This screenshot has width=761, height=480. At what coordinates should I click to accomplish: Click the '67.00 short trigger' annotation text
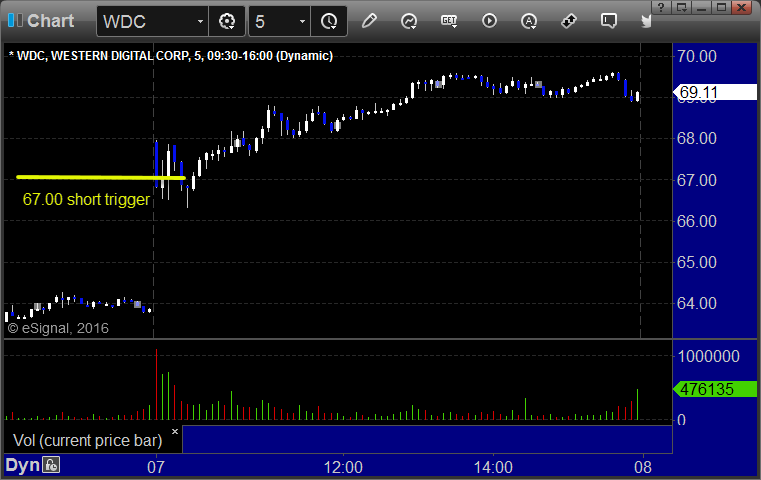click(x=86, y=199)
